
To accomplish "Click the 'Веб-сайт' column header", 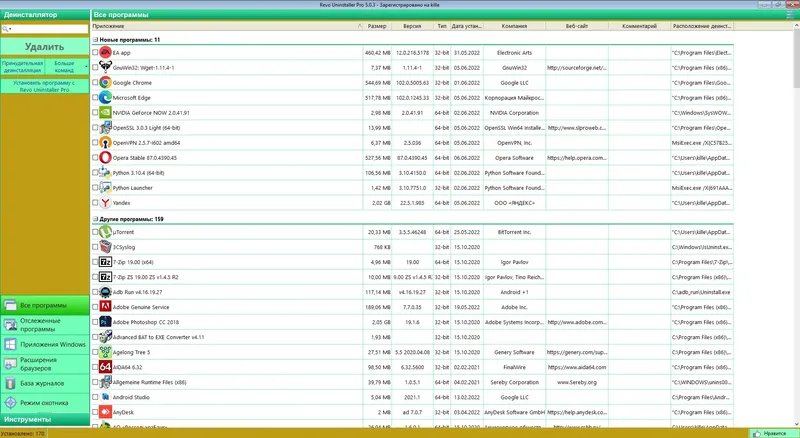I will pyautogui.click(x=577, y=26).
